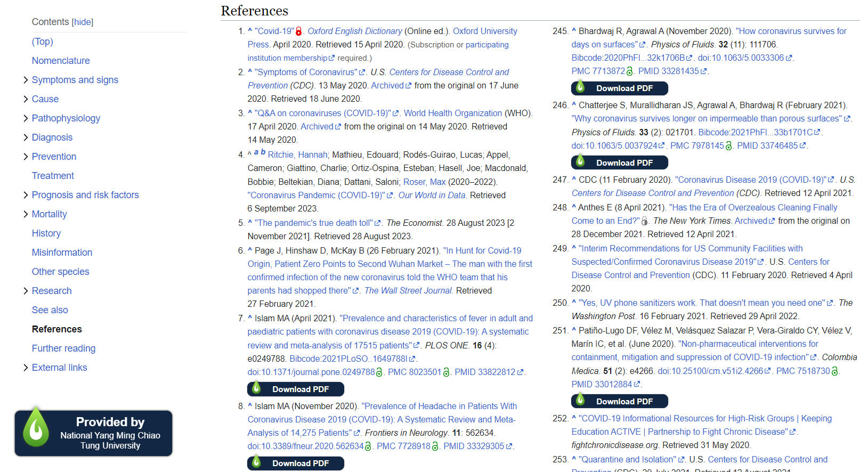Screen dimensions: 868x472
Task: Click green open-access lock after PMC 8023501
Action: (x=446, y=372)
